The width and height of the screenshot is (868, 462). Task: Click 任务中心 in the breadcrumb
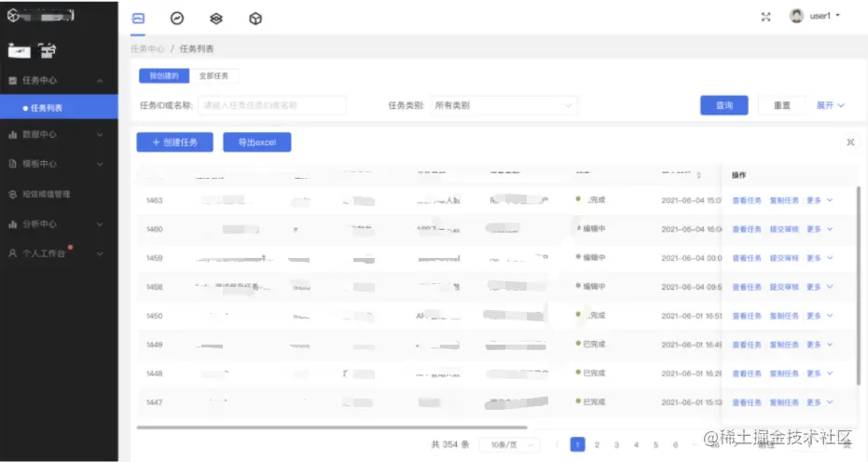click(x=147, y=48)
